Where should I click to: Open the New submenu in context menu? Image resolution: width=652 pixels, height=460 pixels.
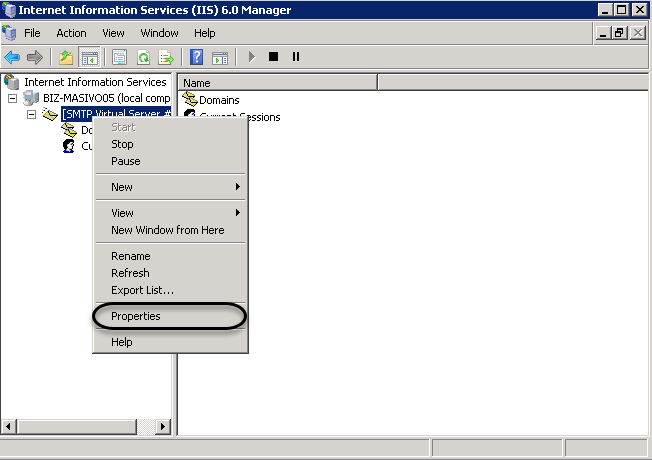170,187
